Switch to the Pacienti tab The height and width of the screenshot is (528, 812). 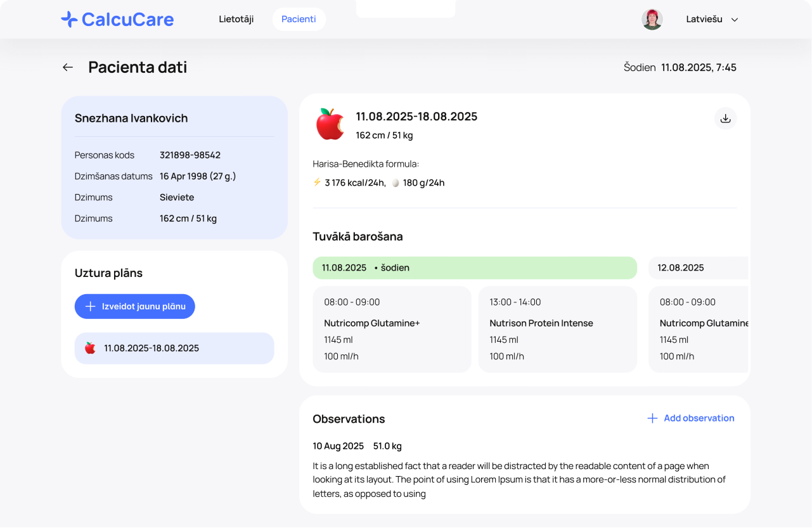coord(299,20)
